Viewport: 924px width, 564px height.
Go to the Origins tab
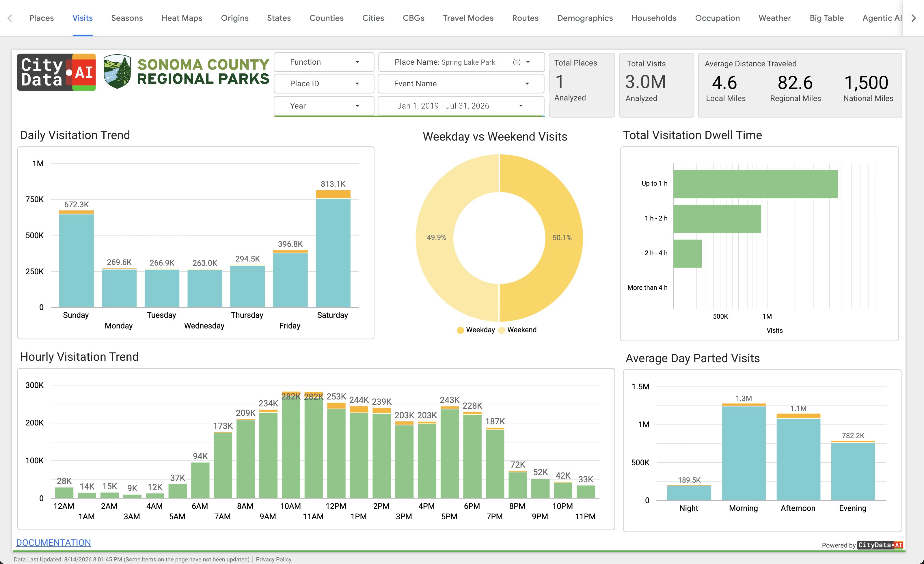[x=235, y=18]
